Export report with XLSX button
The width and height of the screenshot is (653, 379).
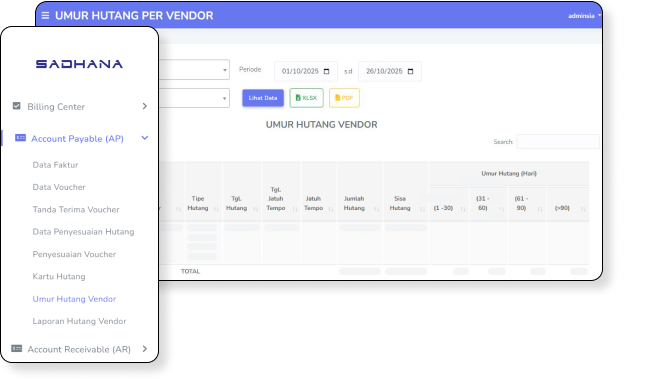307,98
